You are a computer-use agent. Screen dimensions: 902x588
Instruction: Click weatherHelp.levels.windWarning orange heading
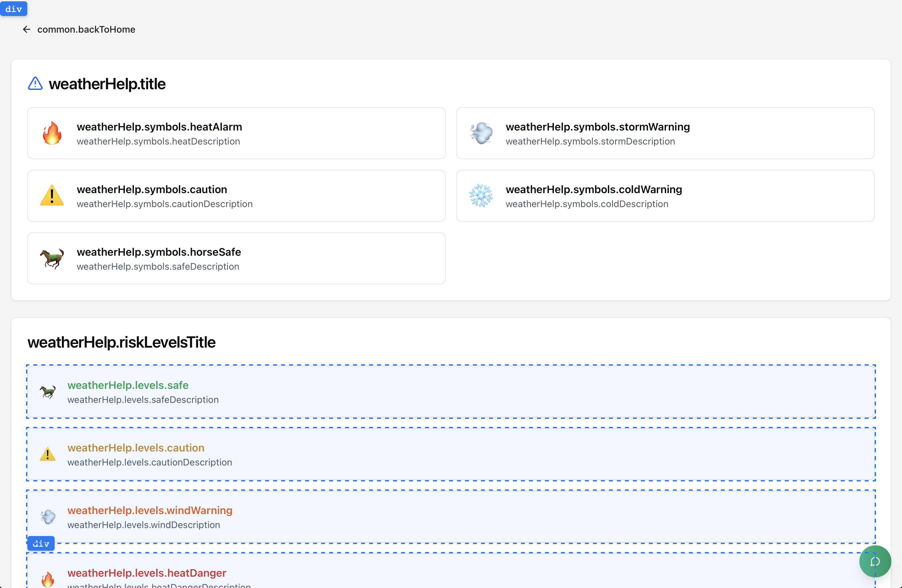click(x=150, y=510)
